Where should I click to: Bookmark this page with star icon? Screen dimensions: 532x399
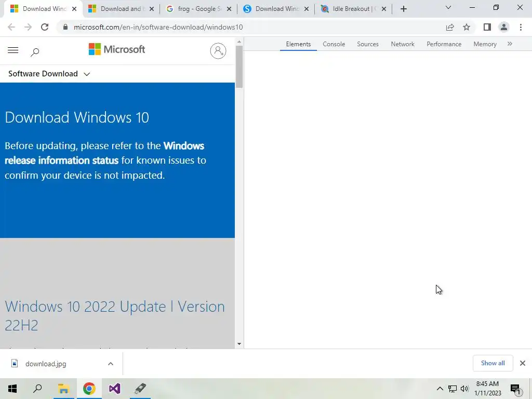point(467,27)
